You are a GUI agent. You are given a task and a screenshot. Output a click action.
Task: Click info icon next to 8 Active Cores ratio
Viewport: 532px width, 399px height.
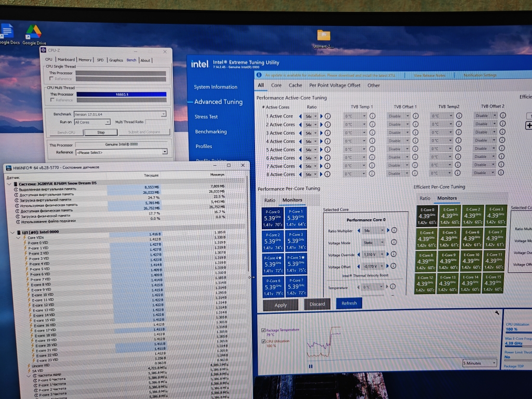point(327,174)
